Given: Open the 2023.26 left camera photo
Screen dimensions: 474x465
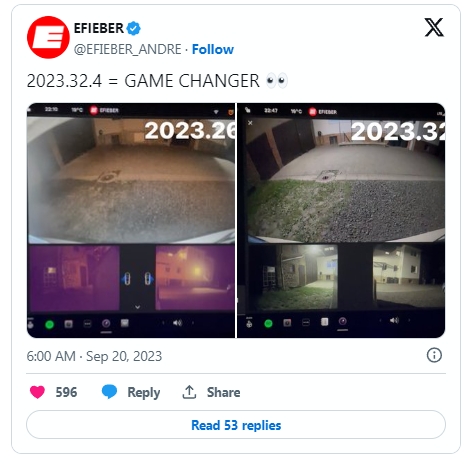Looking at the screenshot, I should coord(131,220).
